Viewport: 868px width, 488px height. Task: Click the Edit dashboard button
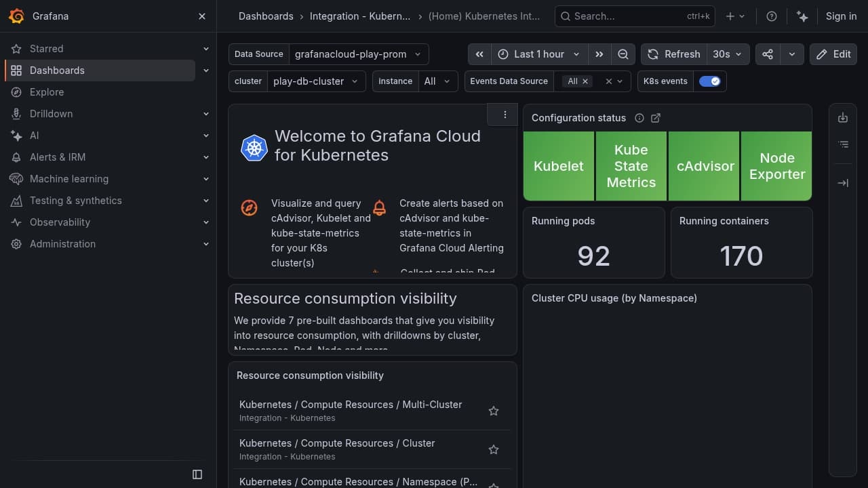click(833, 54)
